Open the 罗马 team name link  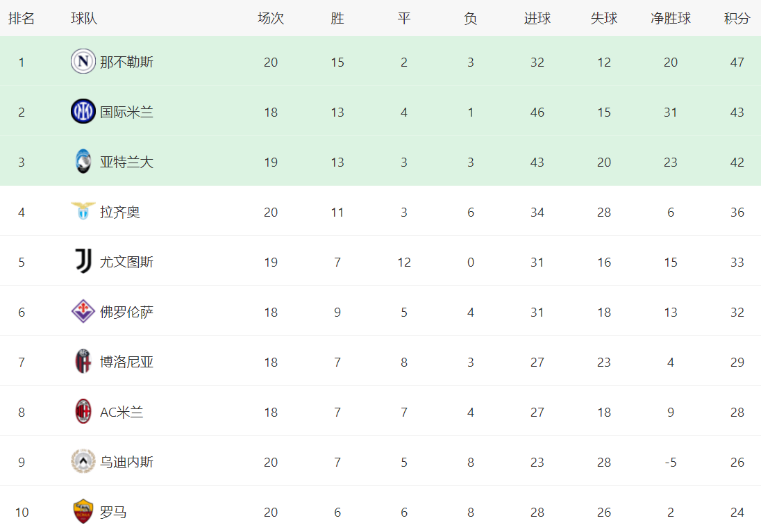pos(113,513)
